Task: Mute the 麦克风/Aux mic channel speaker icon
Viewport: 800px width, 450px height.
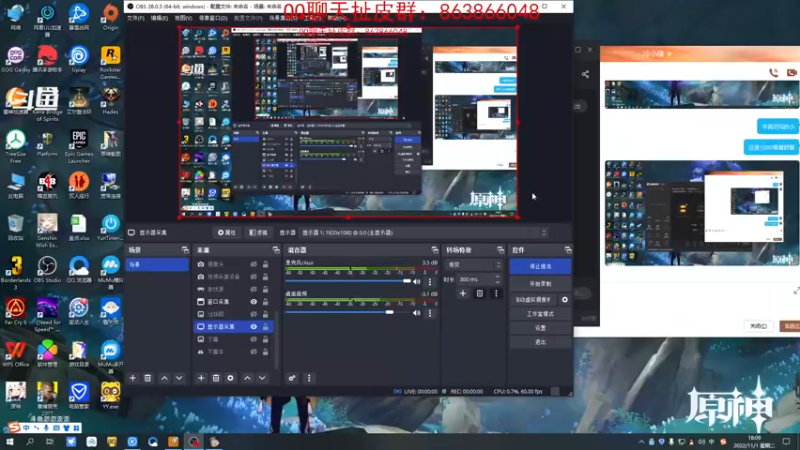Action: [417, 282]
